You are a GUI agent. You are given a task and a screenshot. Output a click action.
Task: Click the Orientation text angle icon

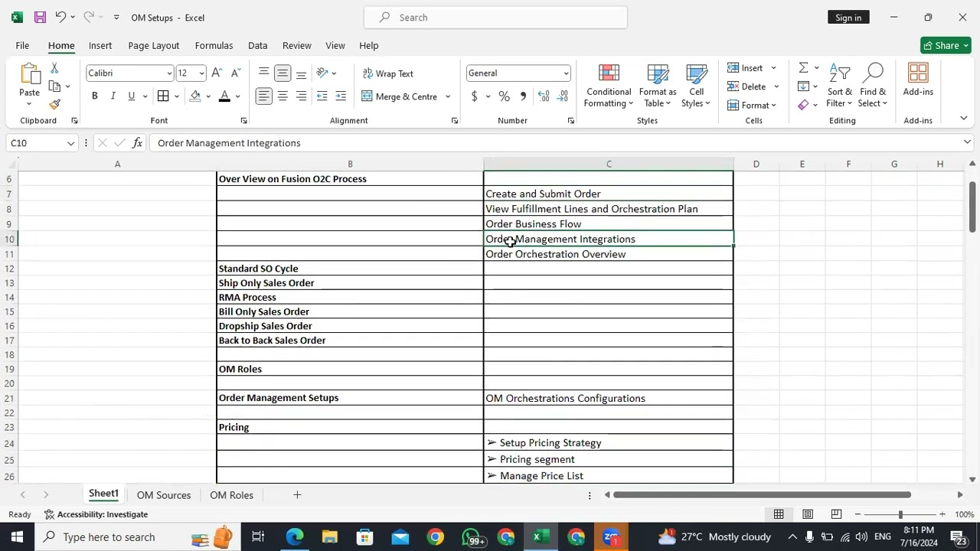coord(322,73)
